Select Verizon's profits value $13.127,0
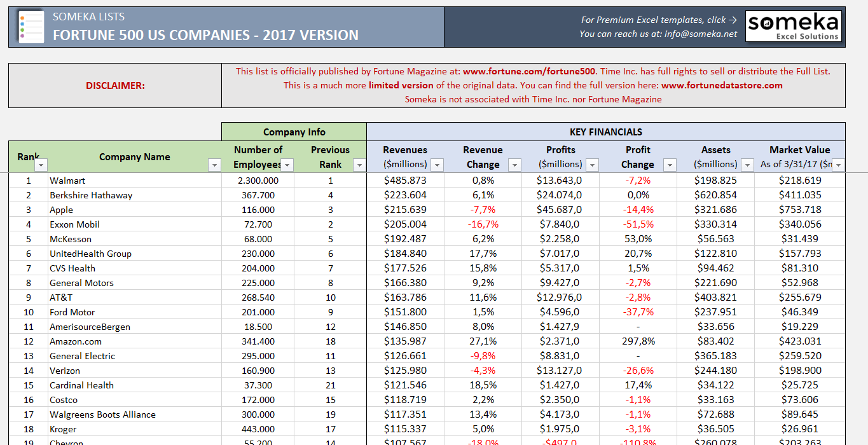This screenshot has height=445, width=868. pos(560,371)
